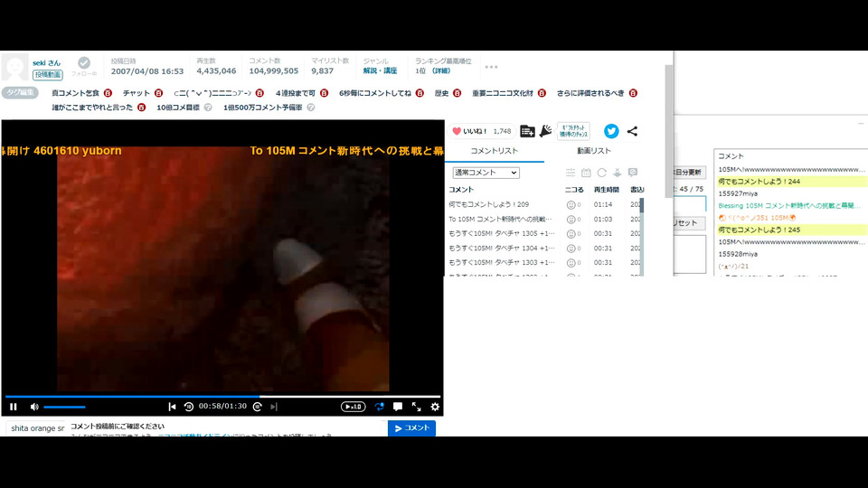Screen dimensions: 868x488
Task: Switch to 動画リスト tab
Action: click(593, 151)
